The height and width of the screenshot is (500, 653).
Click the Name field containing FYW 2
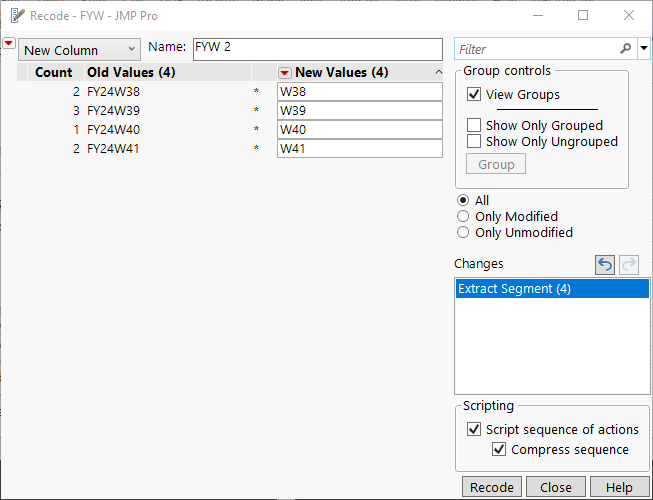click(316, 49)
